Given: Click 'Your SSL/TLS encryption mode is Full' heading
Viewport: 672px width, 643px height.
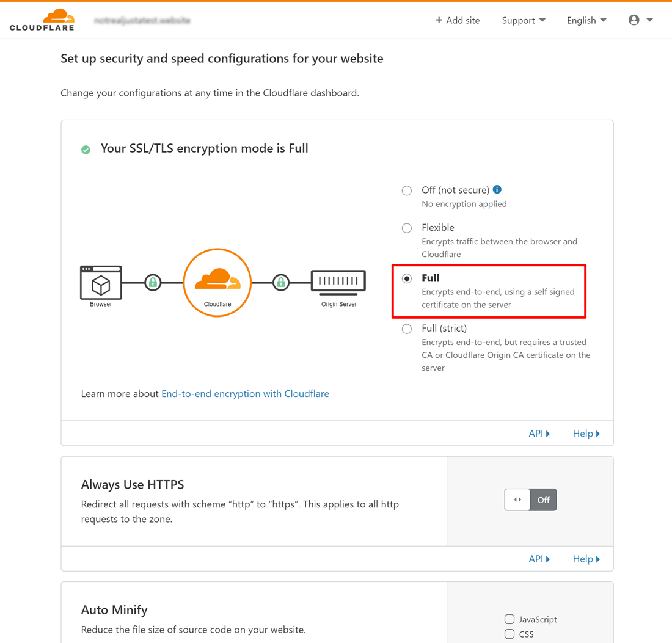Looking at the screenshot, I should pyautogui.click(x=205, y=148).
